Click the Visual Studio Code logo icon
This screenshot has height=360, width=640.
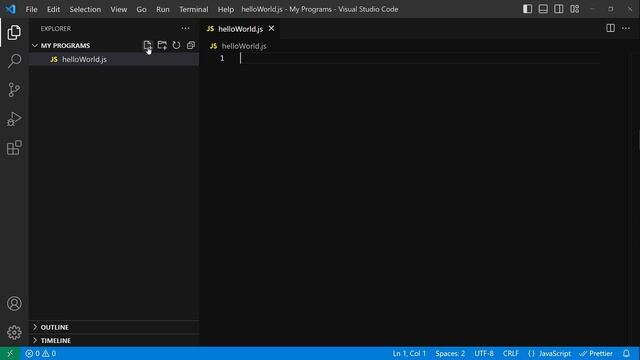11,9
